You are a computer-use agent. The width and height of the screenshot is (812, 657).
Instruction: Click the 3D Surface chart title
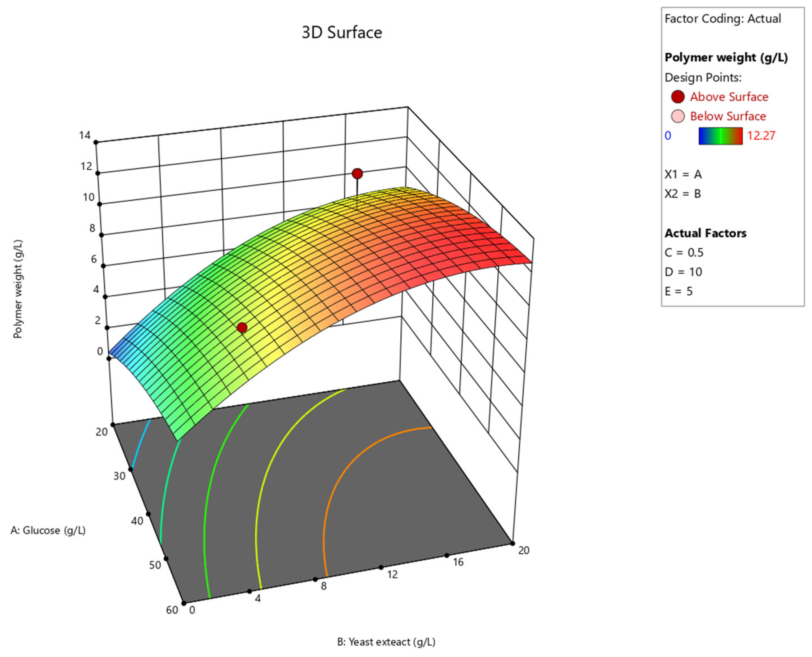(342, 32)
